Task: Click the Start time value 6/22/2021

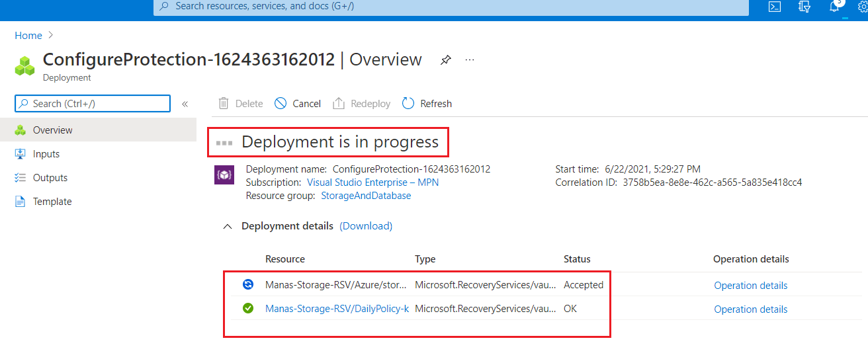Action: [652, 169]
